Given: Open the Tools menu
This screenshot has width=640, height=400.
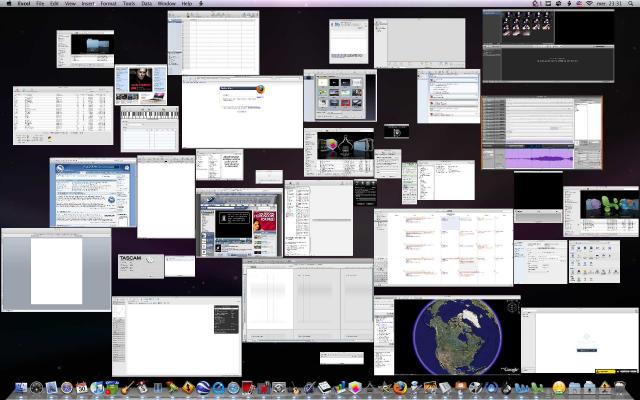Looking at the screenshot, I should click(x=129, y=3).
